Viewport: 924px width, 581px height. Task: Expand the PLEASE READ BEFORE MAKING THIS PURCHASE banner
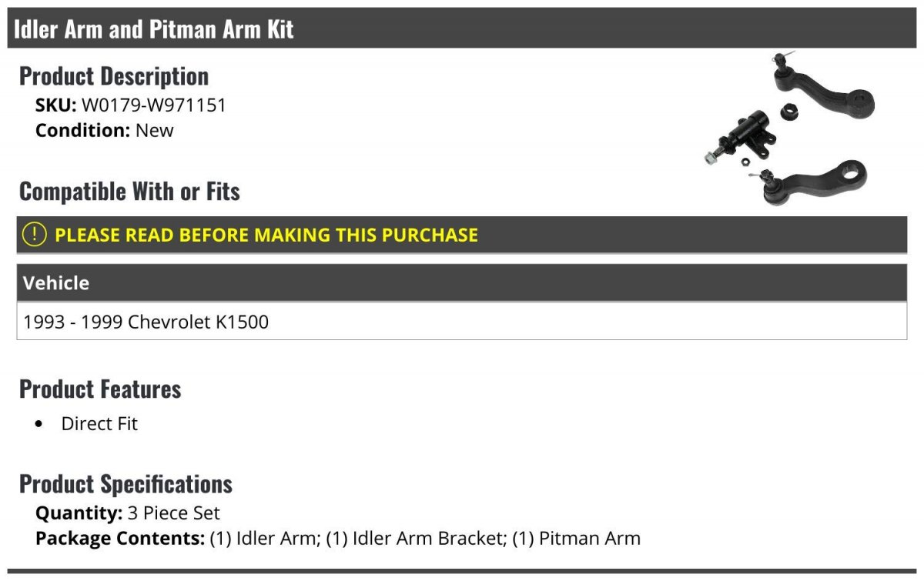pos(462,235)
